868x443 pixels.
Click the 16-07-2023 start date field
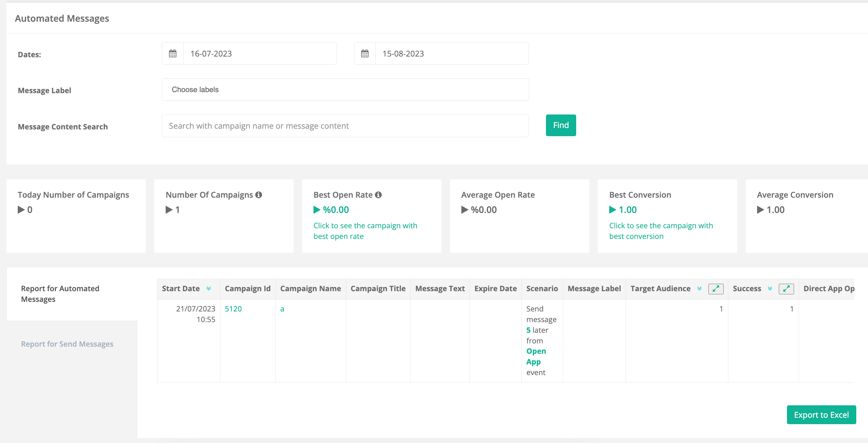[259, 54]
